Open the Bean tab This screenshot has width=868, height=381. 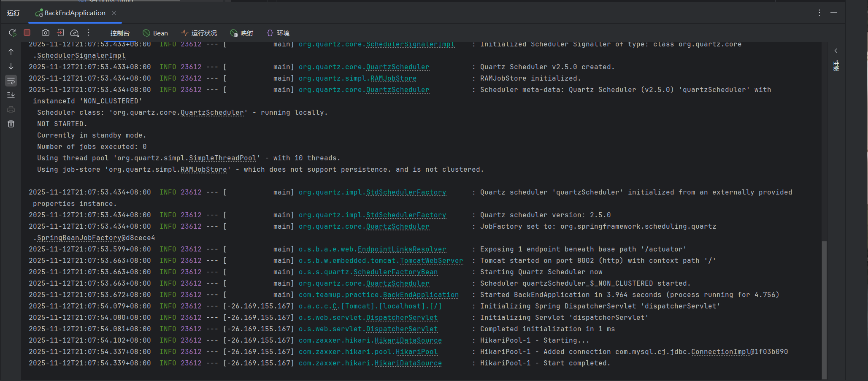(155, 33)
